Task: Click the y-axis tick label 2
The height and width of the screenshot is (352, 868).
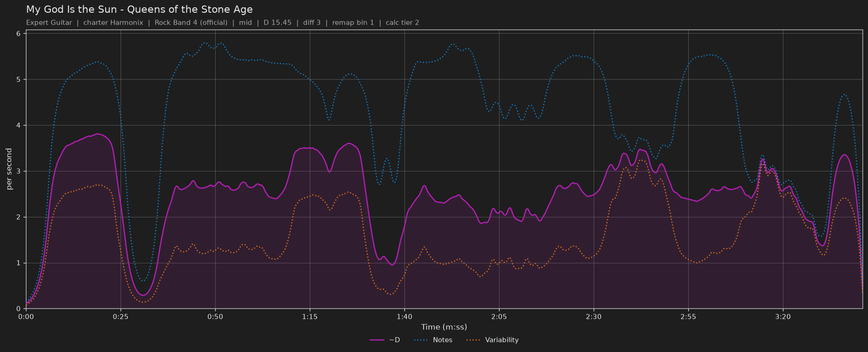Action: [18, 217]
